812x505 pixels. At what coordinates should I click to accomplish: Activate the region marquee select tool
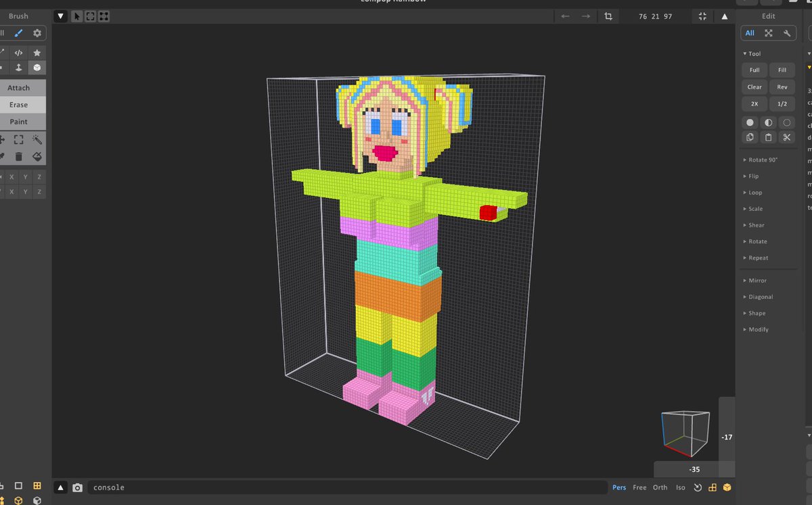18,140
